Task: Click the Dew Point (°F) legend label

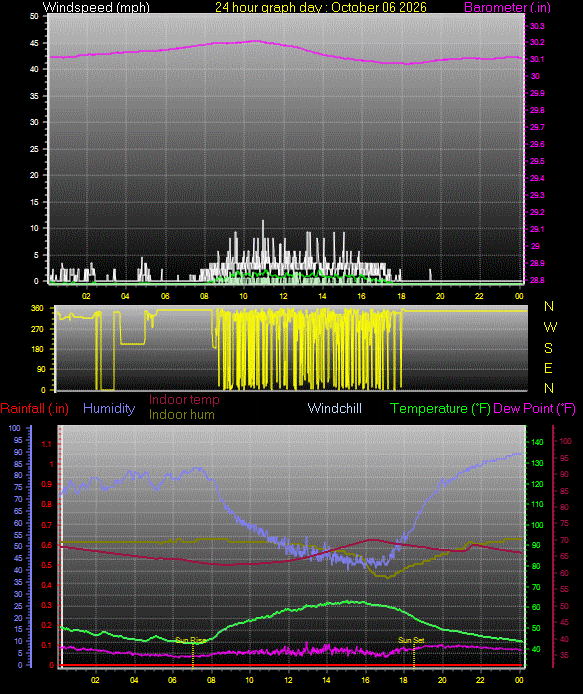Action: (534, 409)
